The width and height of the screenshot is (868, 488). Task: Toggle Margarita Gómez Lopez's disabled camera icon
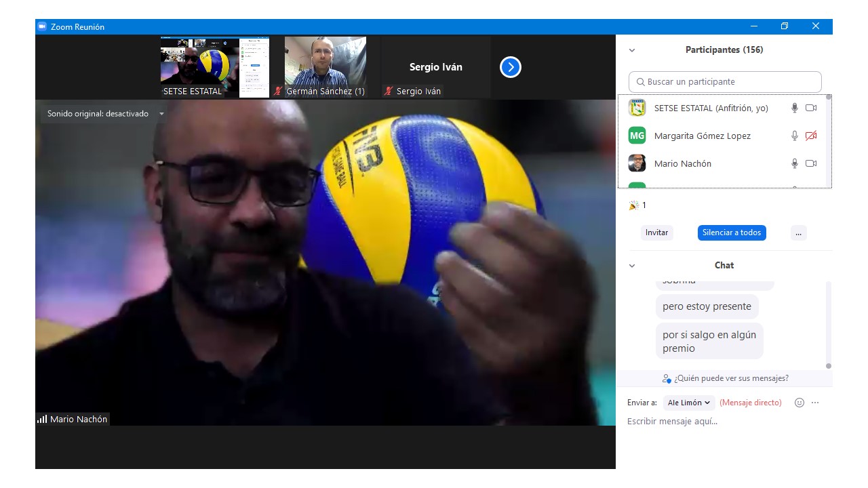coord(811,136)
